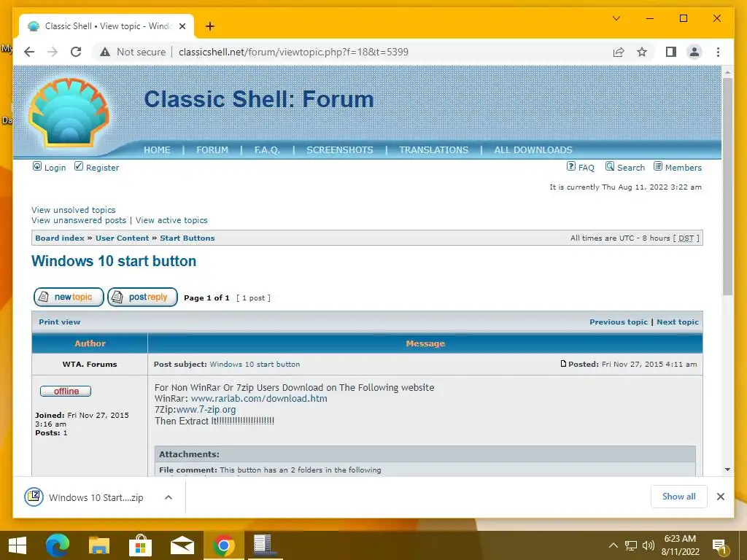This screenshot has height=560, width=747.
Task: Expand options for downloaded zip file
Action: click(x=169, y=497)
